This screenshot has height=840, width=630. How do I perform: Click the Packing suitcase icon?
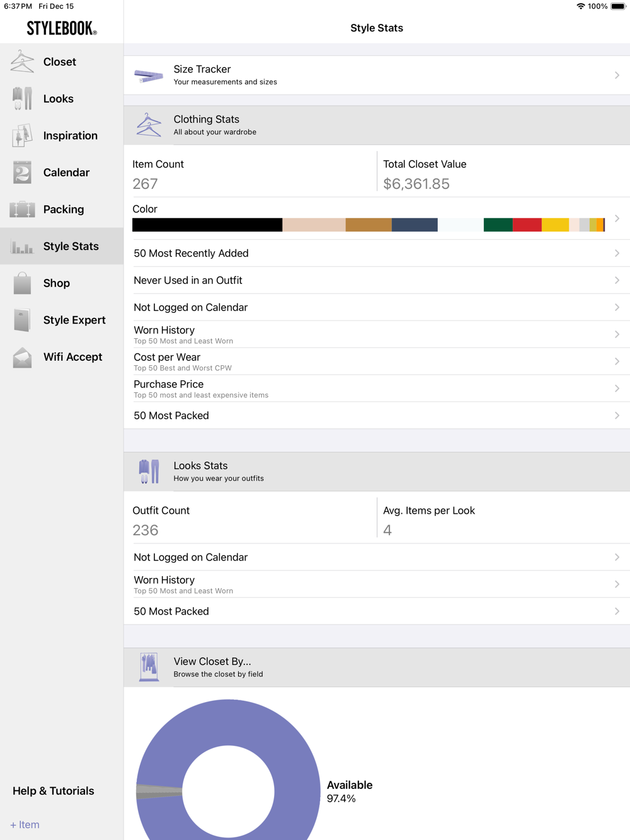coord(22,209)
